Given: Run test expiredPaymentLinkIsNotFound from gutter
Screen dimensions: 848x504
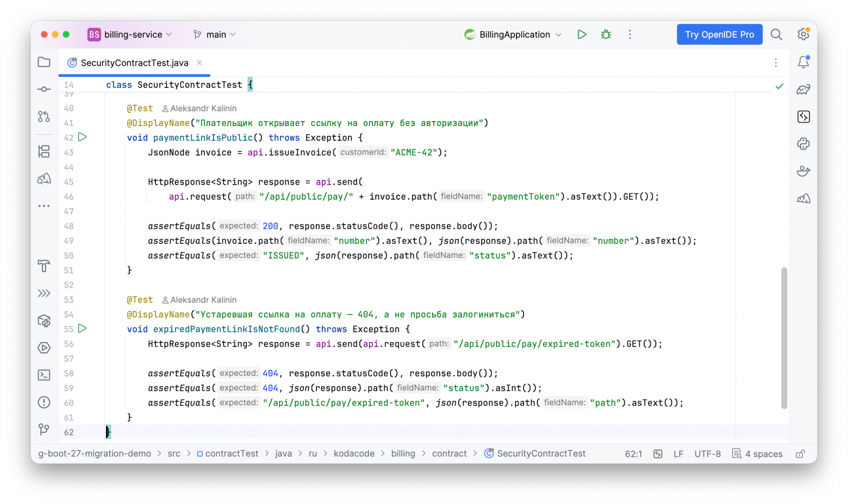Looking at the screenshot, I should tap(83, 329).
